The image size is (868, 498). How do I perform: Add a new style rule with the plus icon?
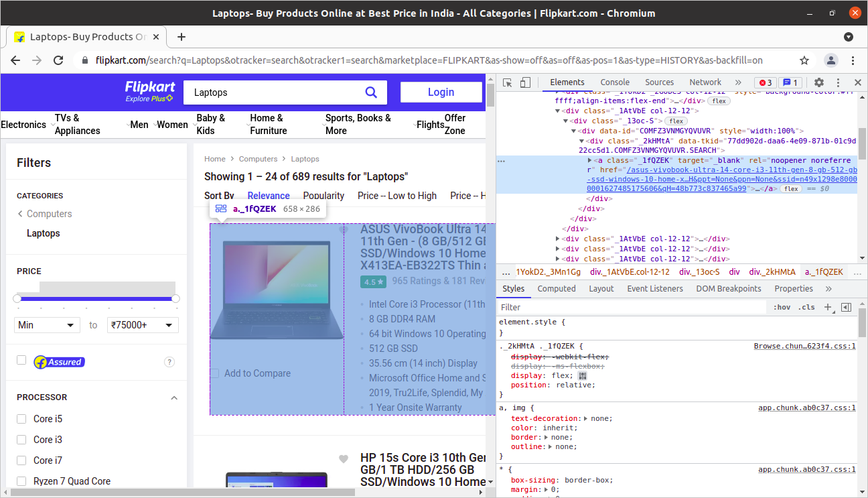pyautogui.click(x=828, y=307)
